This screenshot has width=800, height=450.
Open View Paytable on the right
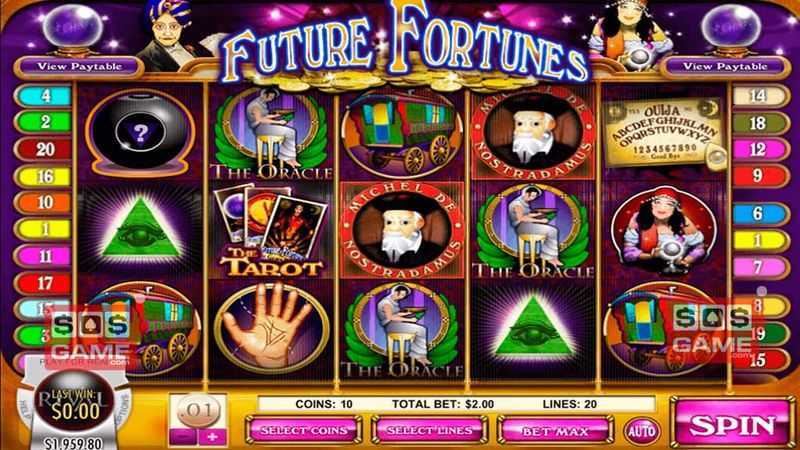pyautogui.click(x=724, y=66)
